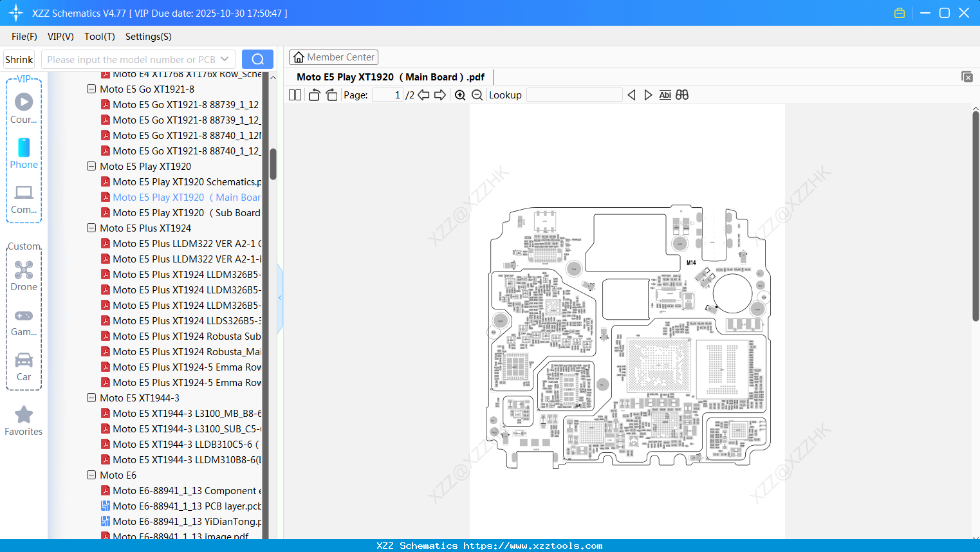This screenshot has height=552, width=980.
Task: Open Moto E5 Play XT1920 Schematics file
Action: click(x=181, y=182)
